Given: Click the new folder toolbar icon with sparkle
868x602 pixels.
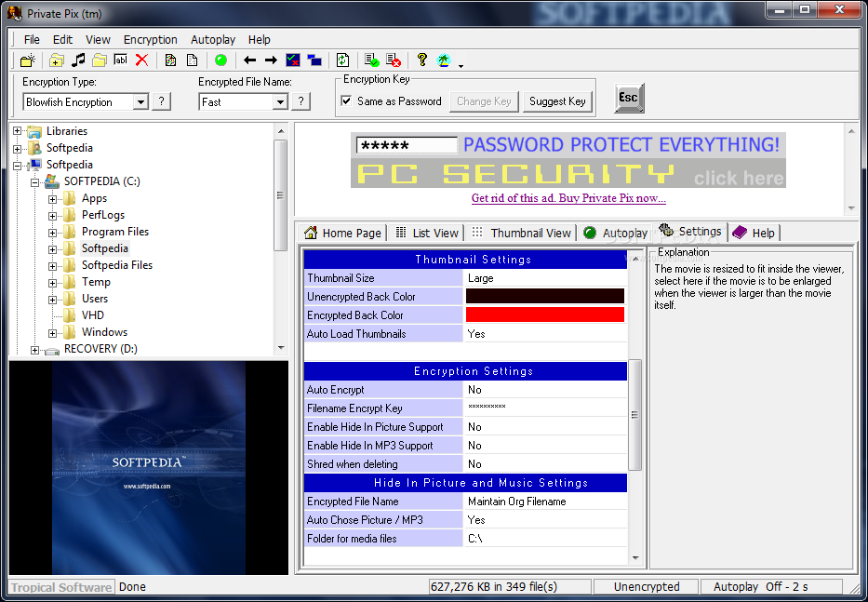Looking at the screenshot, I should tap(28, 60).
